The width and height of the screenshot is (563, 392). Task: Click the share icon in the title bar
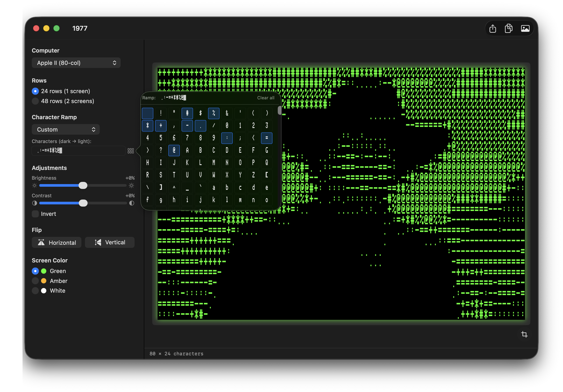point(492,28)
